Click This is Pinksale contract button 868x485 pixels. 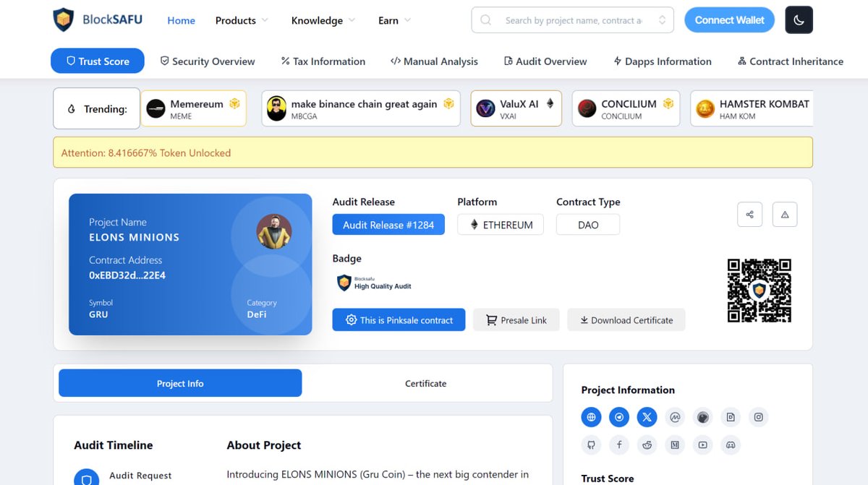tap(399, 319)
